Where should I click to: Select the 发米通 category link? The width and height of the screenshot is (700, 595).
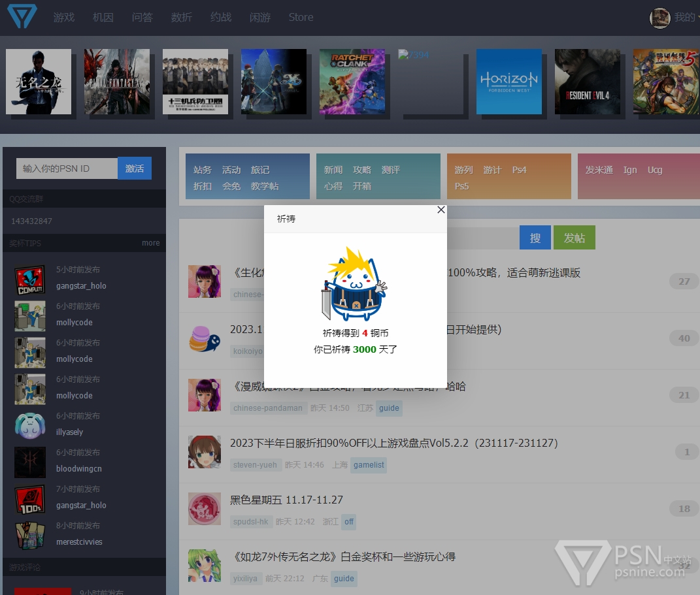pyautogui.click(x=599, y=170)
